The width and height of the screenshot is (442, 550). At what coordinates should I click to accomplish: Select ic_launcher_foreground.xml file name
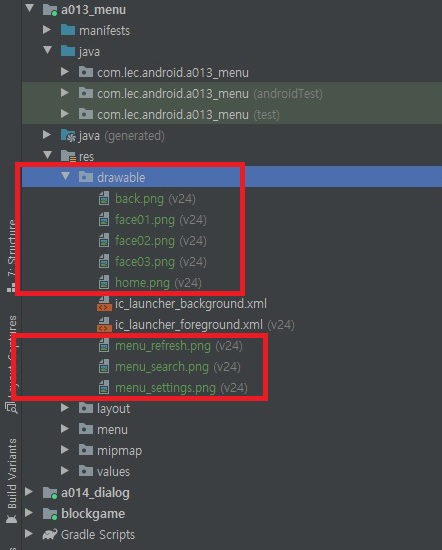[189, 325]
